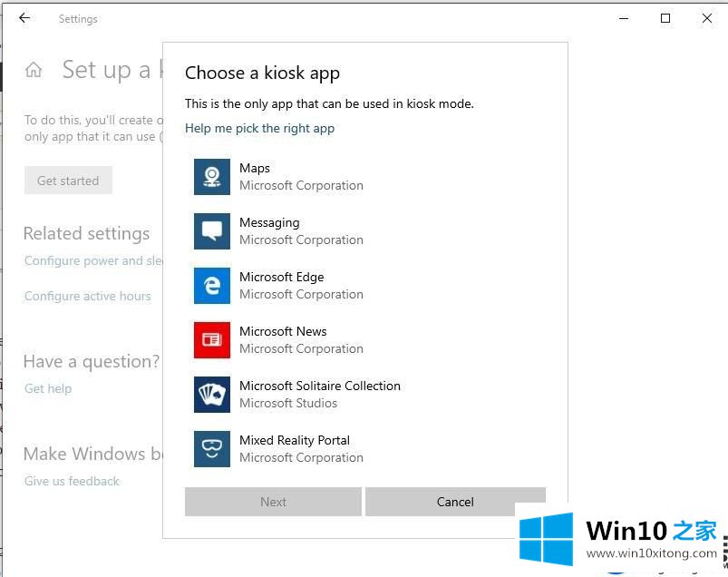The width and height of the screenshot is (728, 577).
Task: Click the Mixed Reality Portal icon
Action: (x=212, y=449)
